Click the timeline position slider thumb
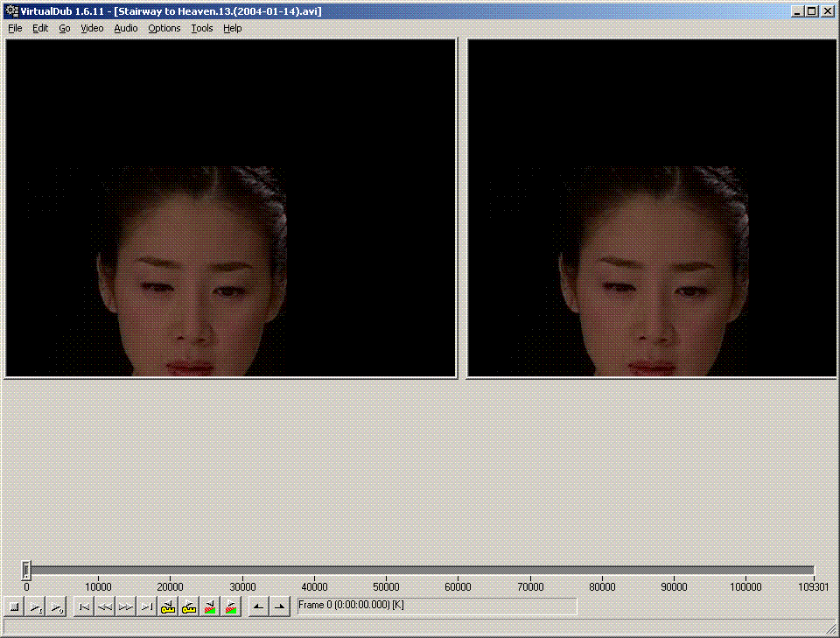Viewport: 840px width, 638px height. [x=26, y=571]
